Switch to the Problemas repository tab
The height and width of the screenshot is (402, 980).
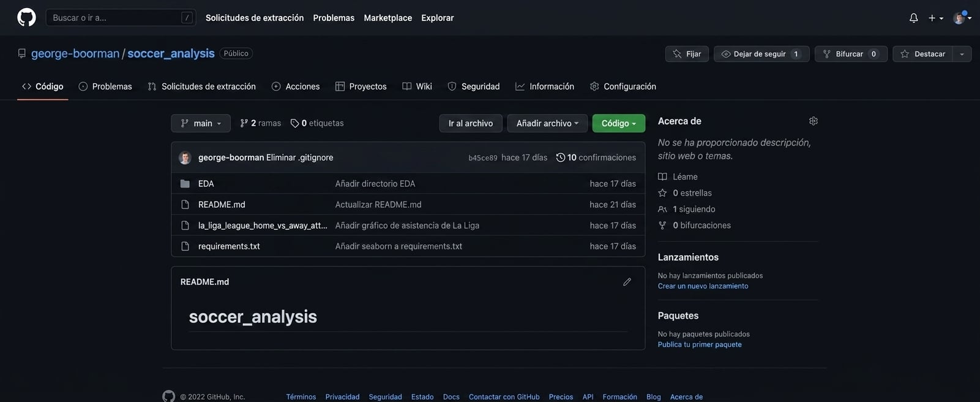click(x=105, y=86)
